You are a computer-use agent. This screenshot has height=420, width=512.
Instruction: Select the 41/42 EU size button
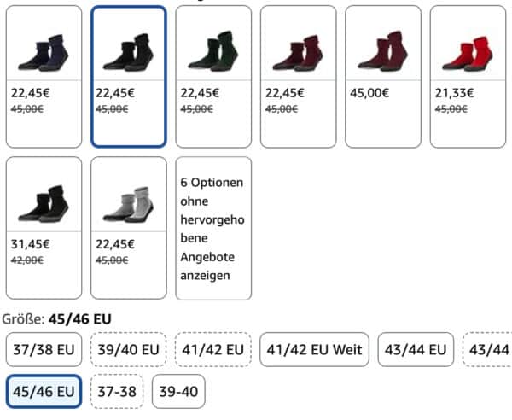tap(213, 349)
